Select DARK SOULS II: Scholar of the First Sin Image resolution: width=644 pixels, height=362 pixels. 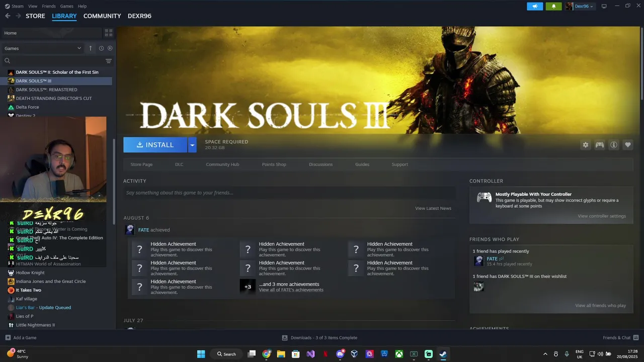(56, 72)
